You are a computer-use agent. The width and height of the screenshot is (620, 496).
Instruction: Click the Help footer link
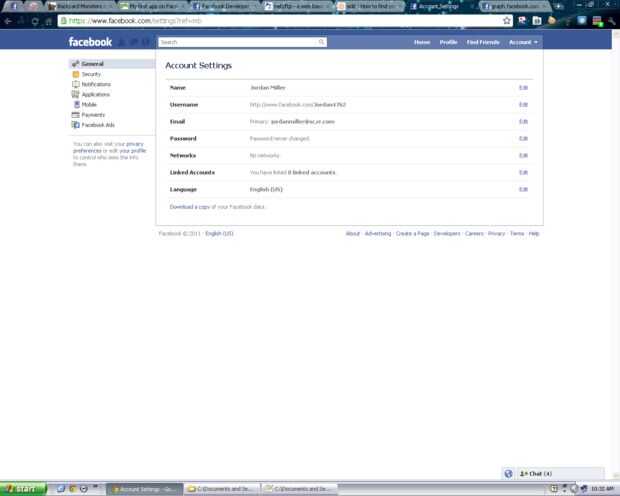point(534,234)
